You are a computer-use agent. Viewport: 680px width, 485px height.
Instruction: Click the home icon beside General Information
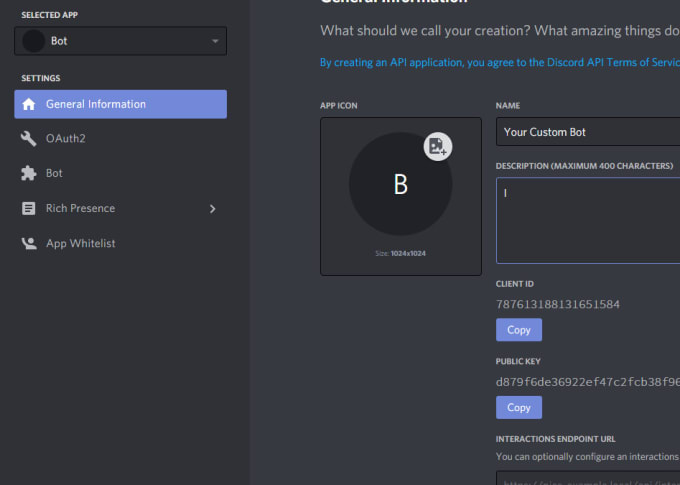tap(29, 104)
